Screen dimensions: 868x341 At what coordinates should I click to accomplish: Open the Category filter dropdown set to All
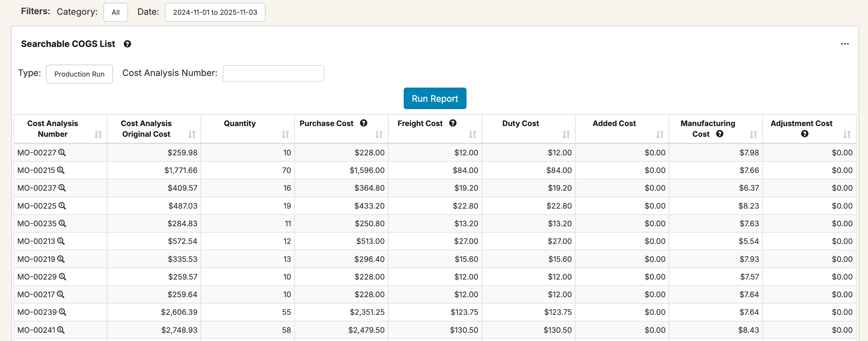pyautogui.click(x=115, y=13)
